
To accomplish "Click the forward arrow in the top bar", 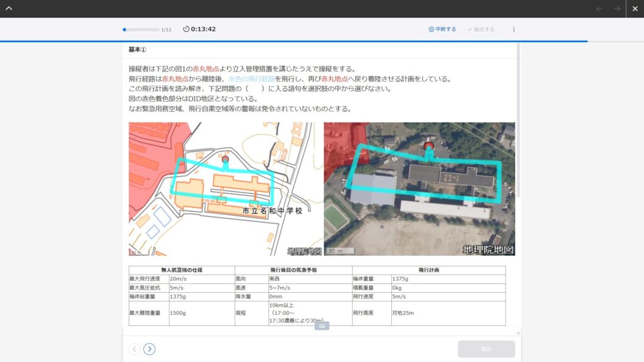I will point(617,8).
